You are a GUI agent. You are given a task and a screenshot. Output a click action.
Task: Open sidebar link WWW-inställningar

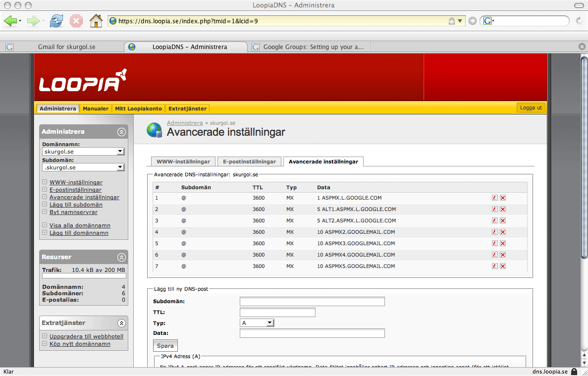[76, 182]
